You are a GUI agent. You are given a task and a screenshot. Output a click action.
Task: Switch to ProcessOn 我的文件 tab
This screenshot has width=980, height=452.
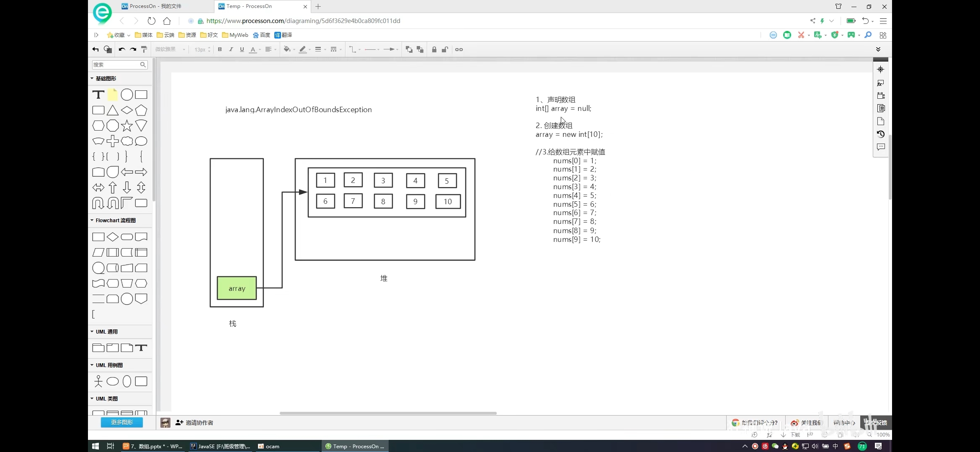(155, 6)
